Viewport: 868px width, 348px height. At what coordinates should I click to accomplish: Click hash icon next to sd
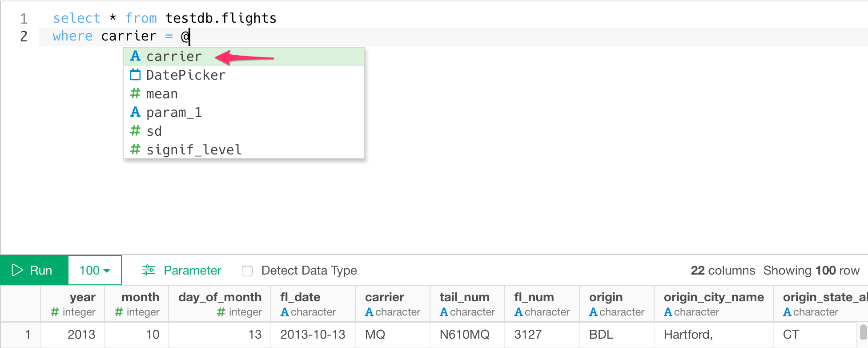click(x=135, y=131)
